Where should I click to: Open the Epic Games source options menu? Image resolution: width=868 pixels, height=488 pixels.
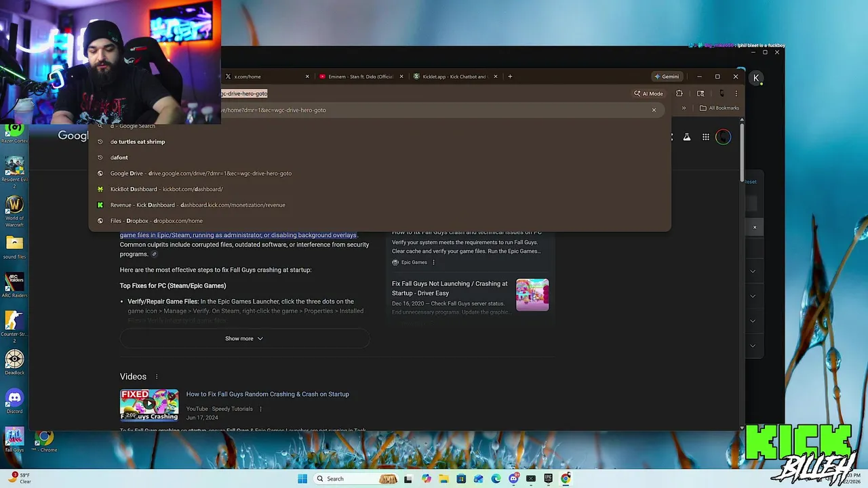(x=433, y=262)
